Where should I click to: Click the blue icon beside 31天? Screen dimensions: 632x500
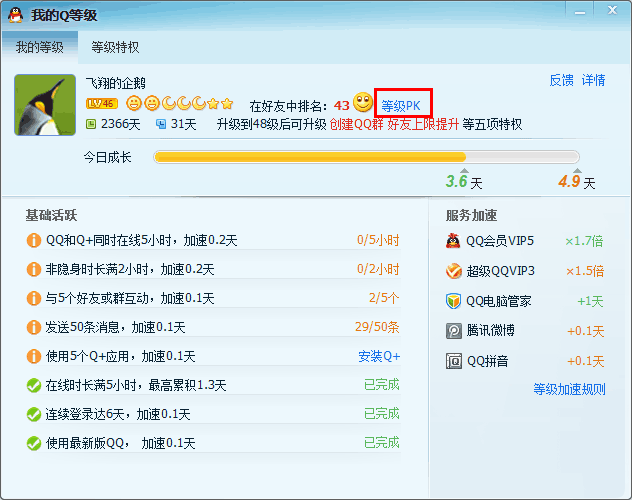point(161,124)
